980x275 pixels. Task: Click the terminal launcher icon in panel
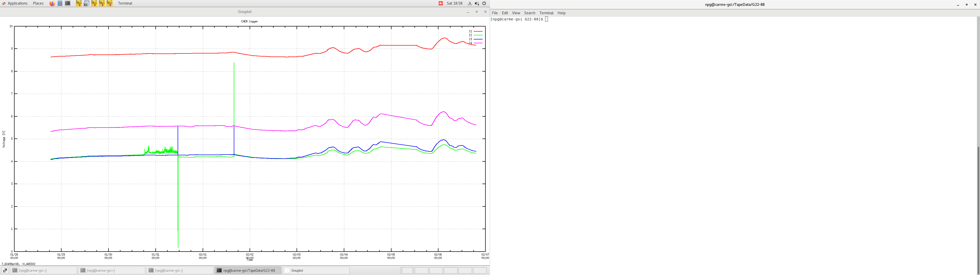pos(68,3)
